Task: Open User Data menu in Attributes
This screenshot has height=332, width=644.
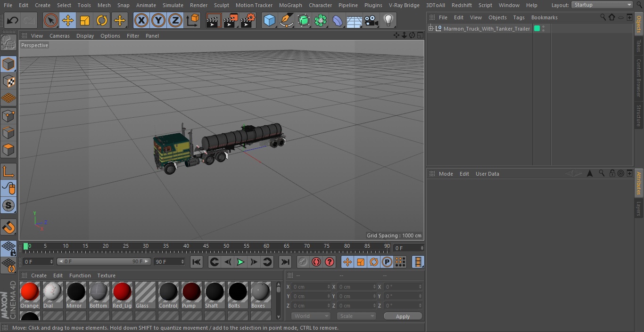Action: [487, 174]
